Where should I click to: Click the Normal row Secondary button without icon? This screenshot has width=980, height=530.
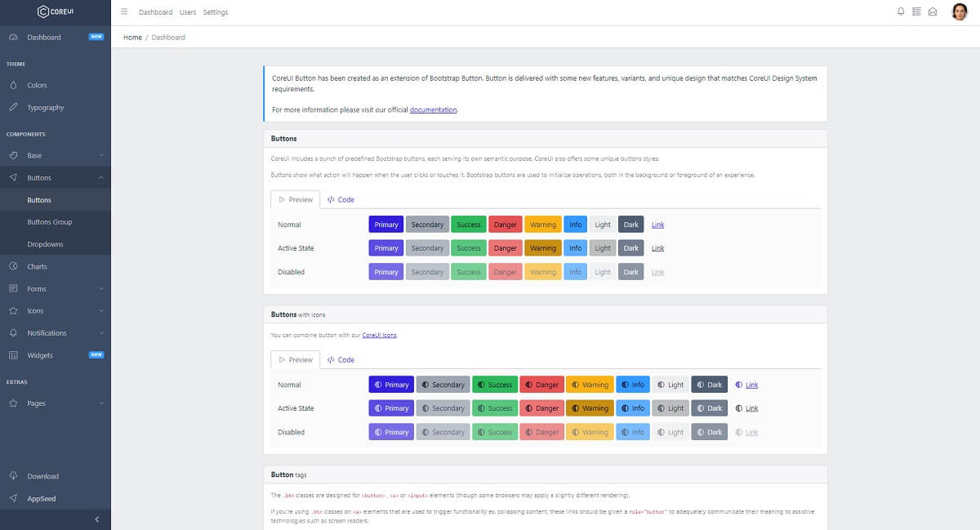(x=427, y=225)
